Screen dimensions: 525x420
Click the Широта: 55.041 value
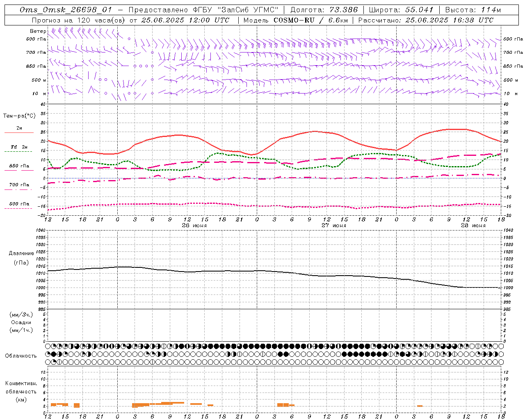pyautogui.click(x=401, y=10)
